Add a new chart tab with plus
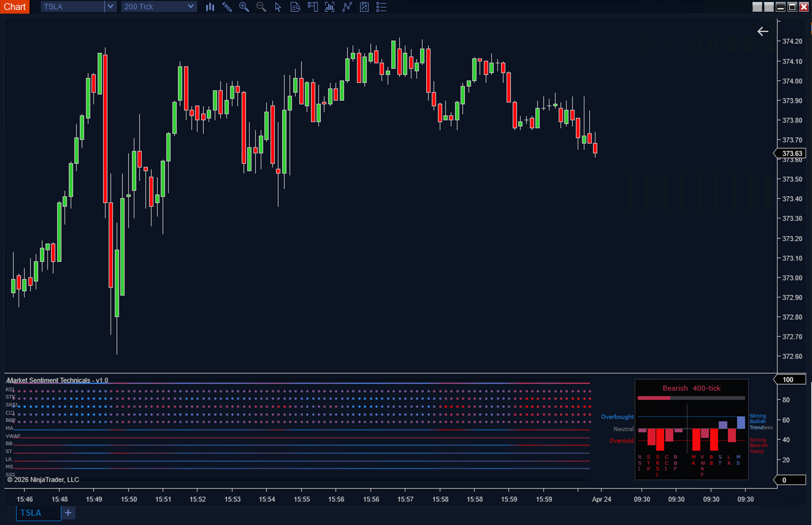Viewport: 812px width, 525px height. point(68,512)
